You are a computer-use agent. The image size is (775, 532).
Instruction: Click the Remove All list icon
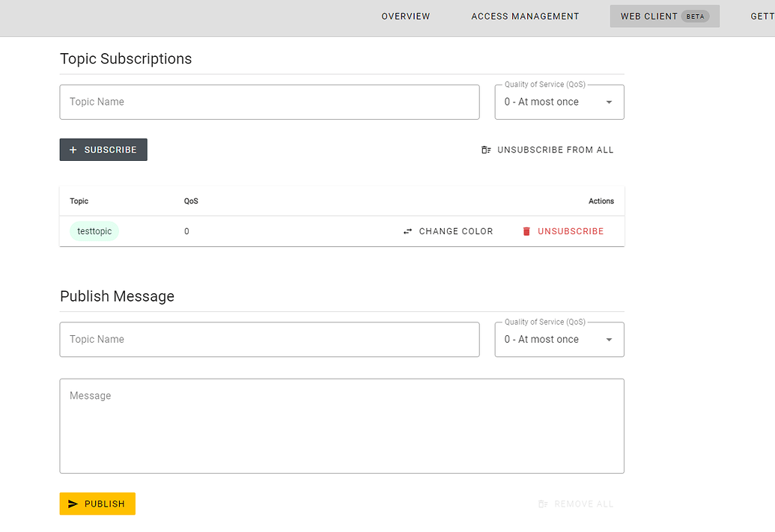coord(543,504)
